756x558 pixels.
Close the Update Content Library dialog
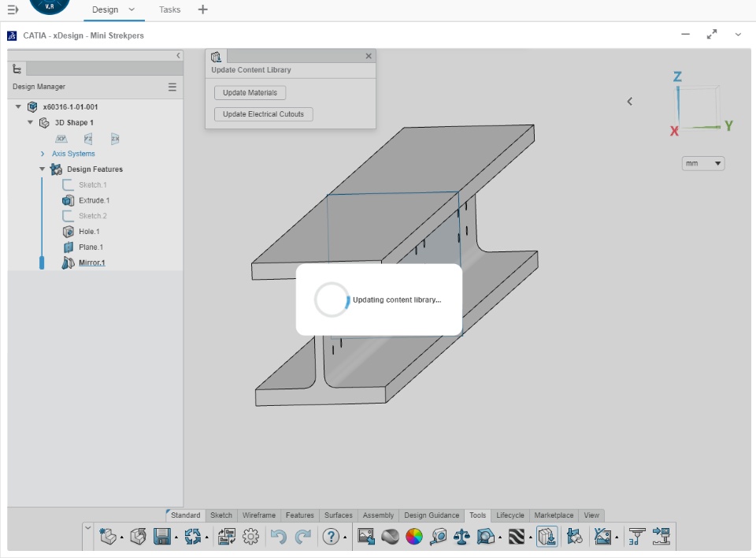pos(369,56)
